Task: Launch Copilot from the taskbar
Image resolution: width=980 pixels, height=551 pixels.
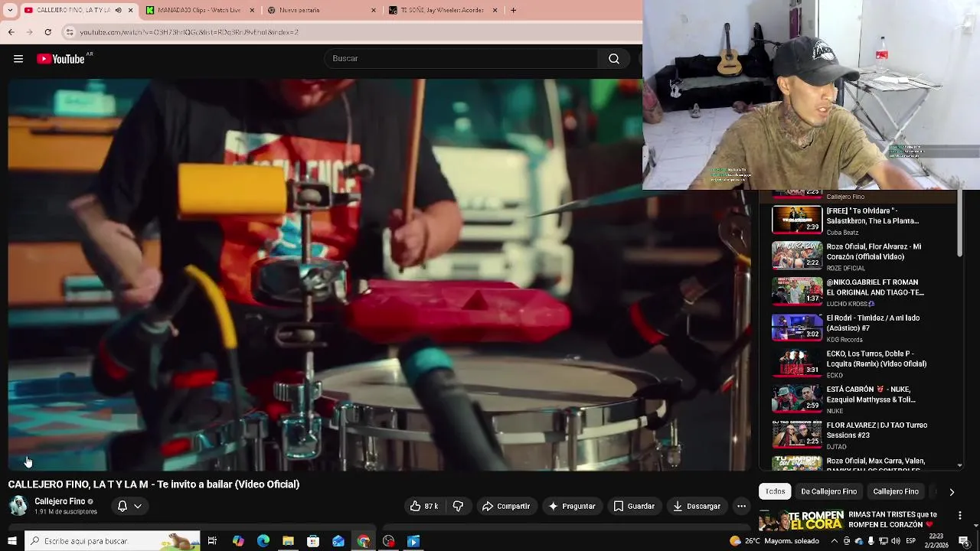Action: pyautogui.click(x=238, y=541)
